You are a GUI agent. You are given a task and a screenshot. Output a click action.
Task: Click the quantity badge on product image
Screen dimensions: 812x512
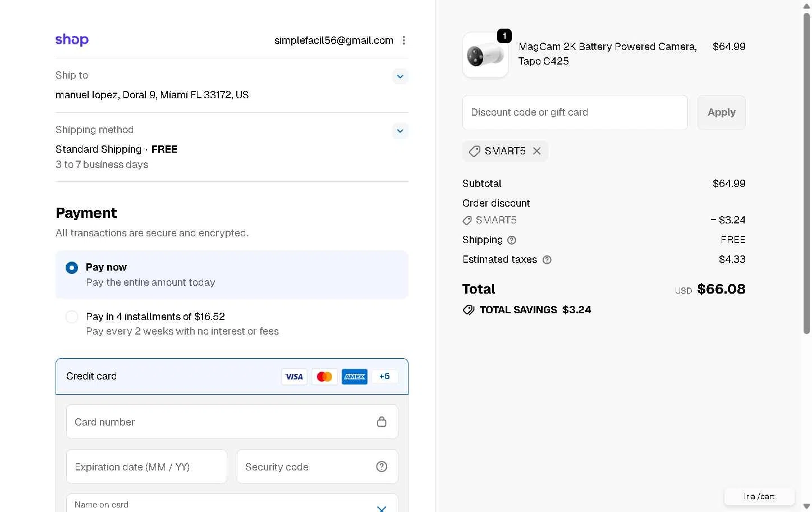pyautogui.click(x=504, y=36)
